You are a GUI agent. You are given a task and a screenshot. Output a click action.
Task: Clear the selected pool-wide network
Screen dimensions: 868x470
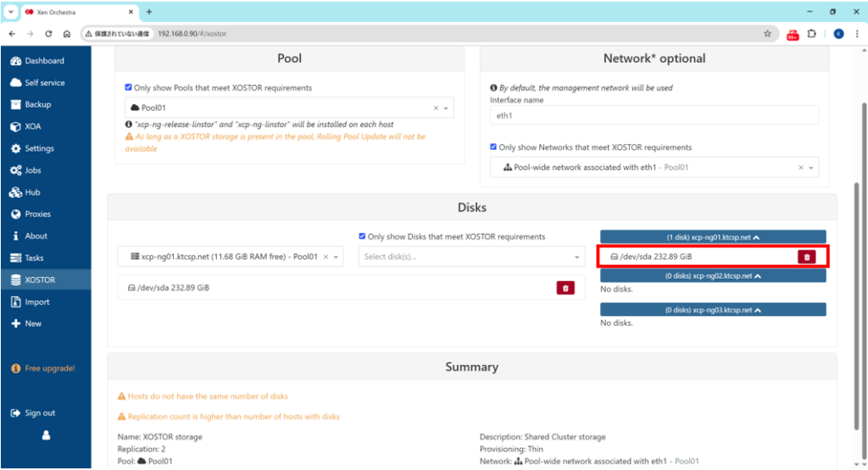coord(801,168)
